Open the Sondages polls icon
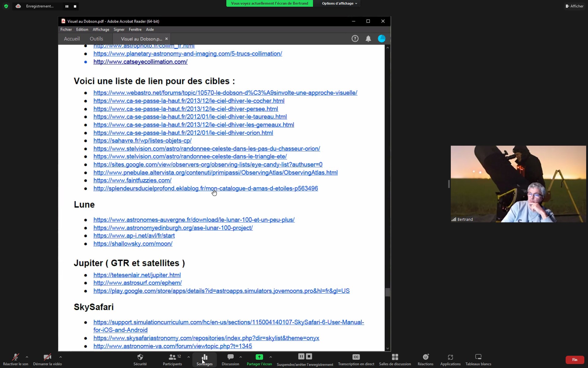The image size is (588, 368). (205, 357)
